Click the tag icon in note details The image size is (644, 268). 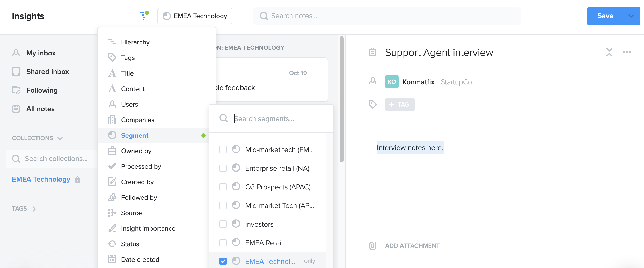373,105
